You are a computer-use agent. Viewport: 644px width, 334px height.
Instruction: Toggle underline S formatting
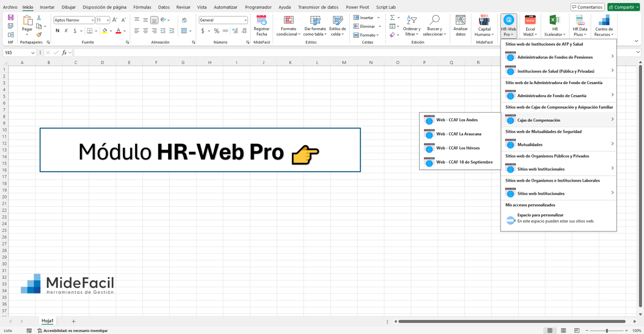75,31
